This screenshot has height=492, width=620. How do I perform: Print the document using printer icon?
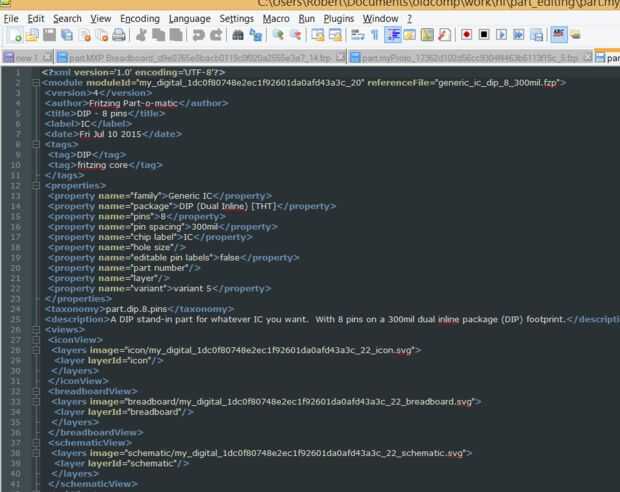coord(119,35)
